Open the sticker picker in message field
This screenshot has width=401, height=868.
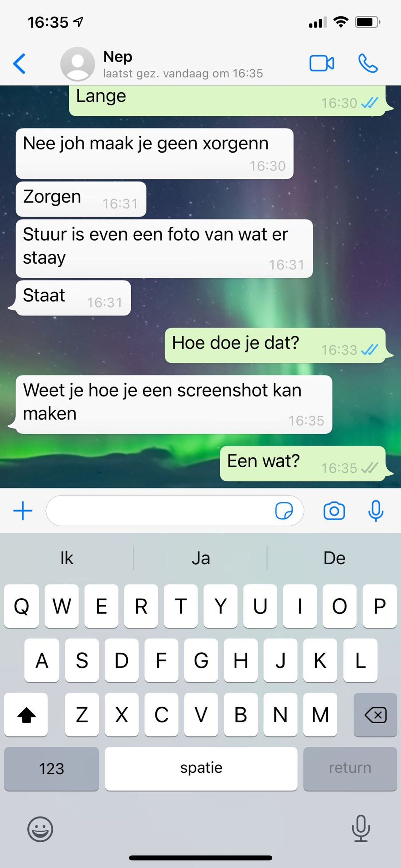[284, 511]
